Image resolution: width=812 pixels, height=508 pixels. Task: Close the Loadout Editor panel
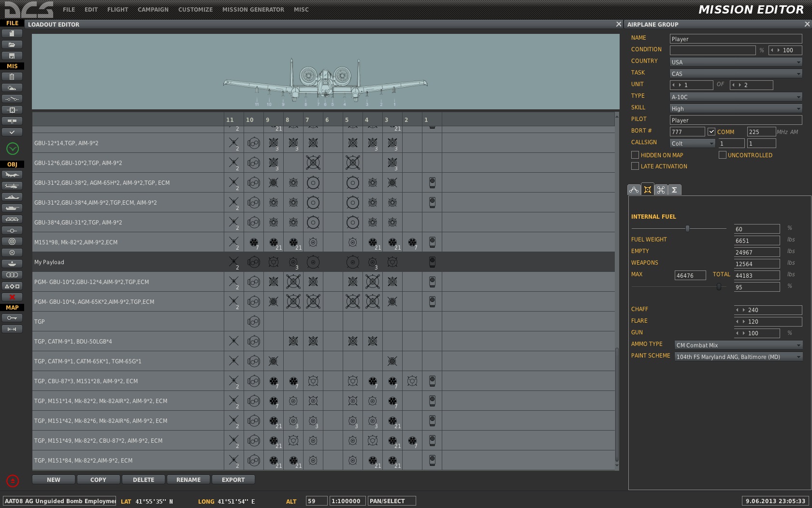tap(618, 24)
